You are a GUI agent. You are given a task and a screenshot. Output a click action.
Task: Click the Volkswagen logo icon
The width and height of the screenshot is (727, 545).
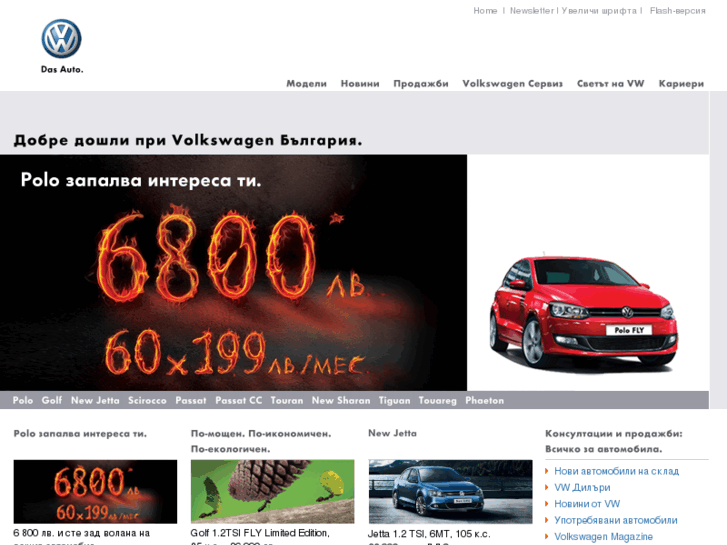61,38
